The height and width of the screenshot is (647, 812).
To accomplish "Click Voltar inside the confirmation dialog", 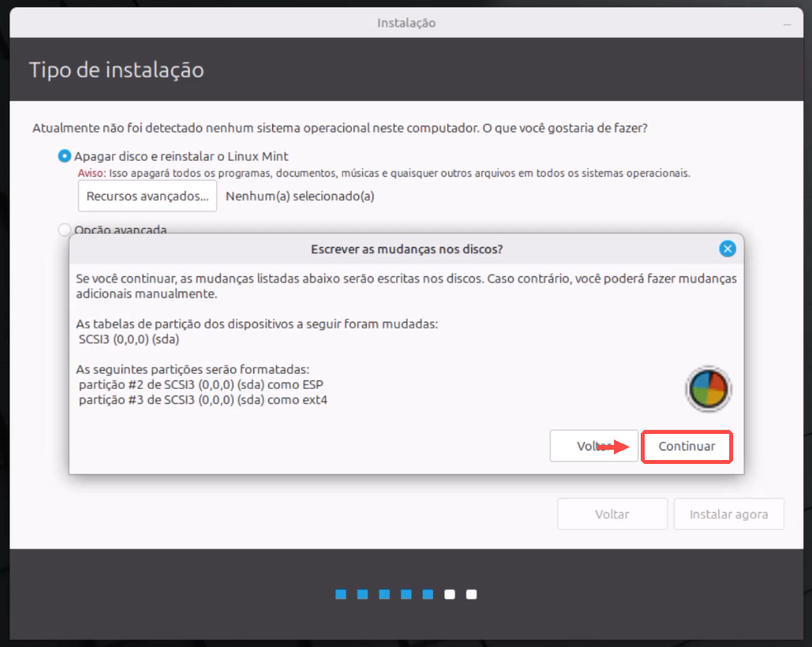I will point(593,446).
